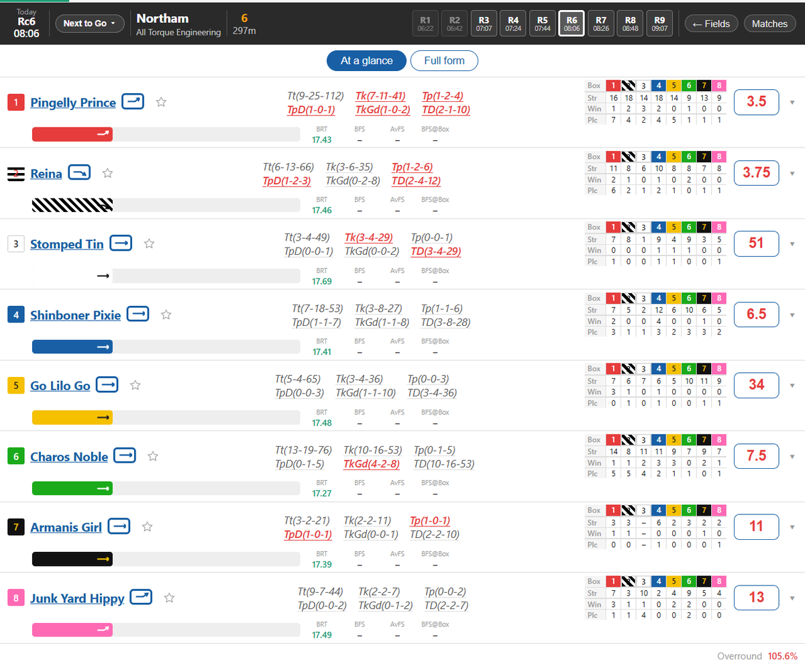Screen dimensions: 805x672
Task: Star Pingelly Prince as a favourite
Action: (x=161, y=102)
